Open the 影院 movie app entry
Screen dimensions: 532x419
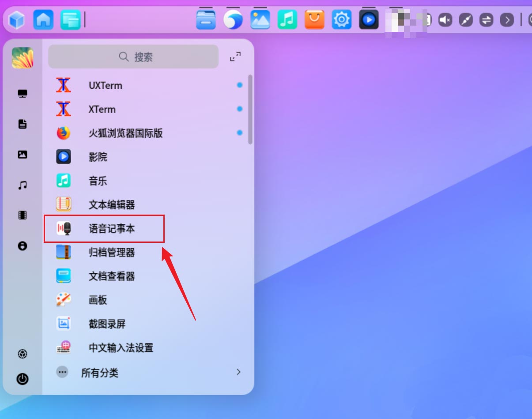point(148,157)
